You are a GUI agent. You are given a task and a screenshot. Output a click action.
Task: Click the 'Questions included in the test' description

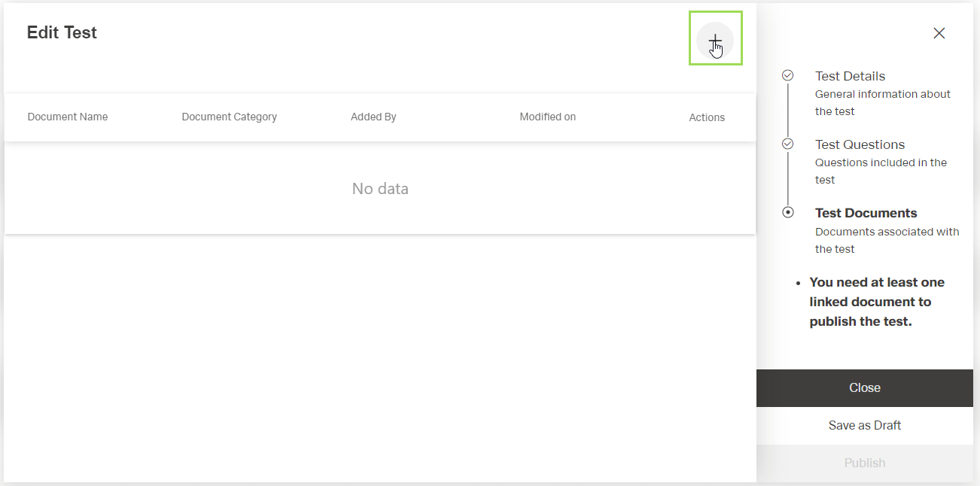[x=881, y=171]
